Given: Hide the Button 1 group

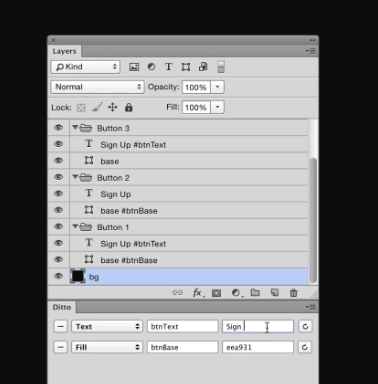Looking at the screenshot, I should (59, 227).
